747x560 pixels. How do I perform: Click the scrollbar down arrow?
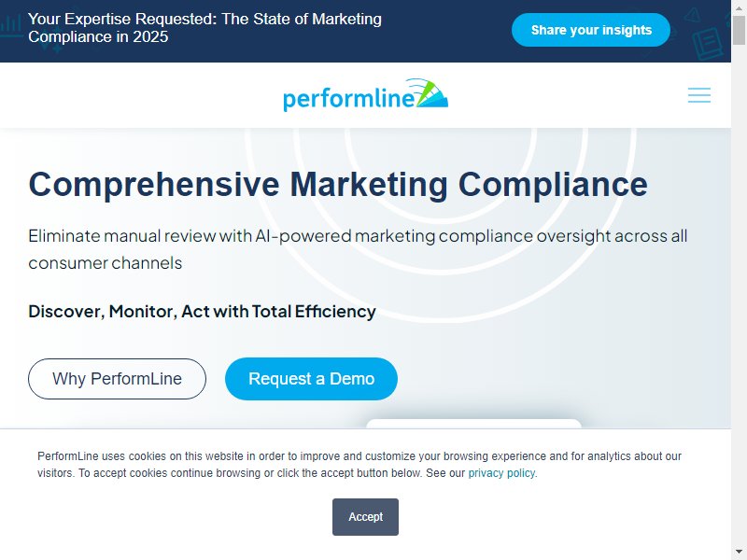click(x=739, y=552)
